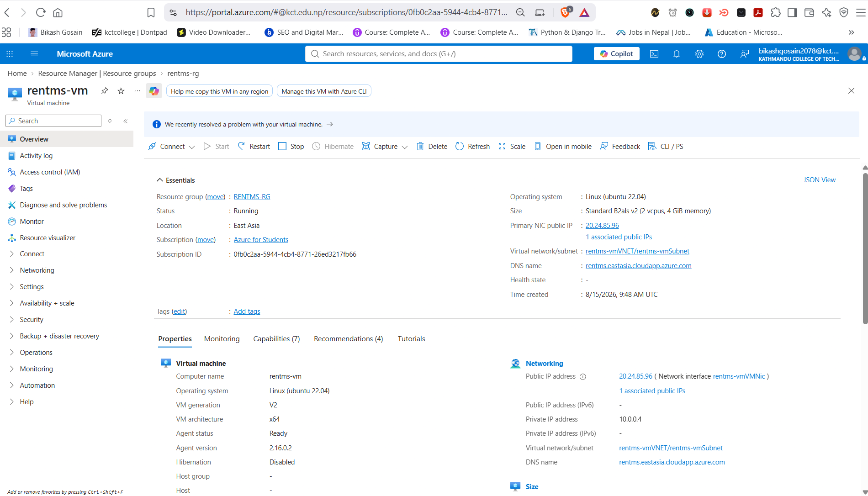Click Feedback in VM toolbar
The height and width of the screenshot is (496, 868).
pyautogui.click(x=620, y=147)
